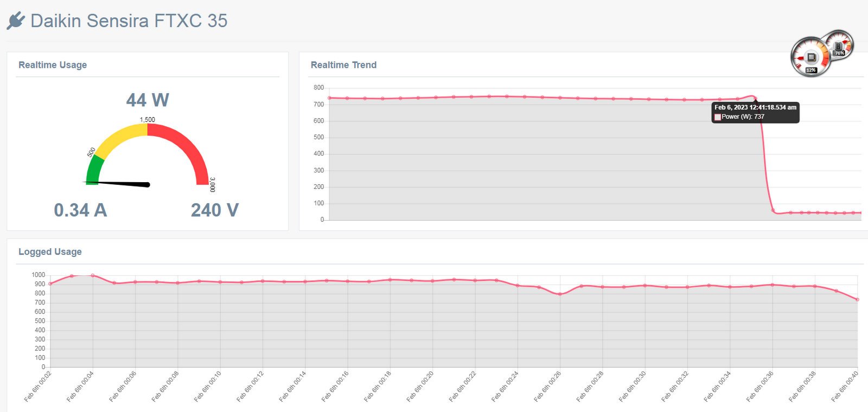Select the Logged Usage dip point at Feb 6th 00:26
This screenshot has height=412, width=868.
pos(560,294)
